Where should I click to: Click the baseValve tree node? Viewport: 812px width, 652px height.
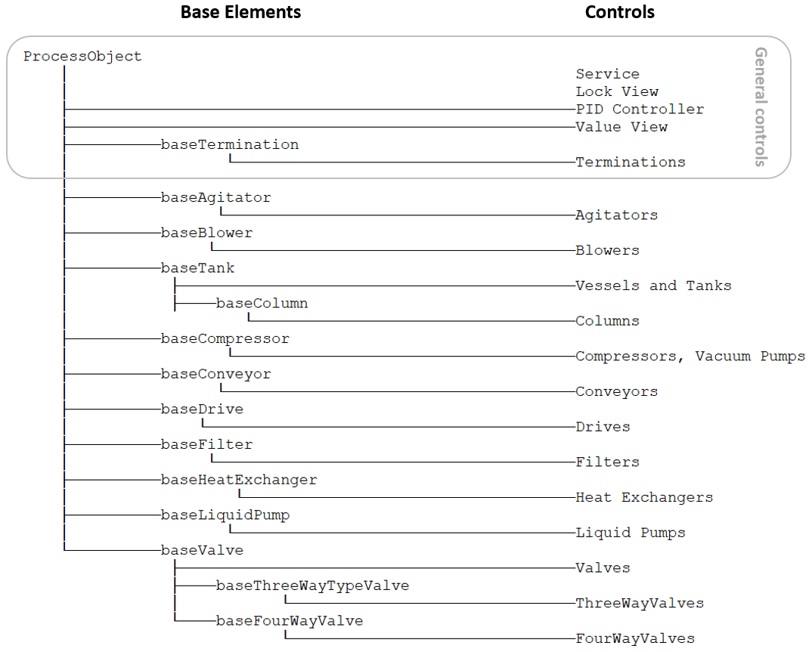202,550
